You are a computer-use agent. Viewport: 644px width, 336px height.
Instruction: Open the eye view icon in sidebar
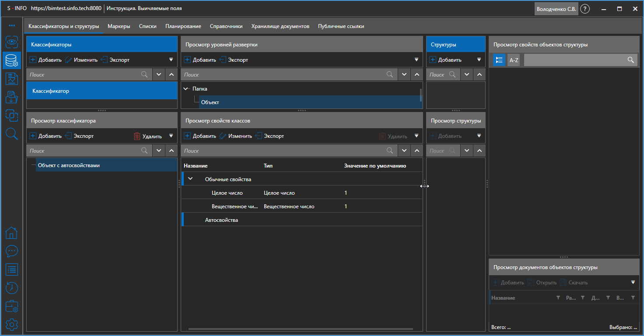pos(12,42)
